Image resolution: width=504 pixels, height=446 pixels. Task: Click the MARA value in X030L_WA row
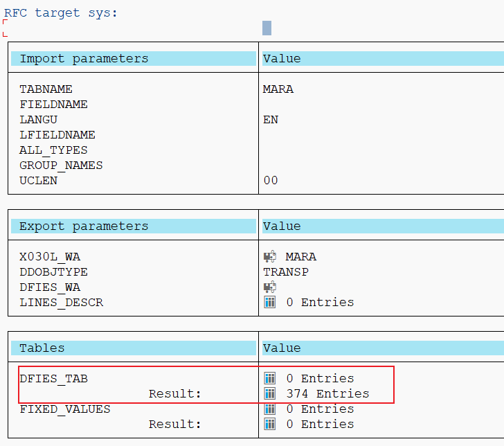click(x=301, y=256)
